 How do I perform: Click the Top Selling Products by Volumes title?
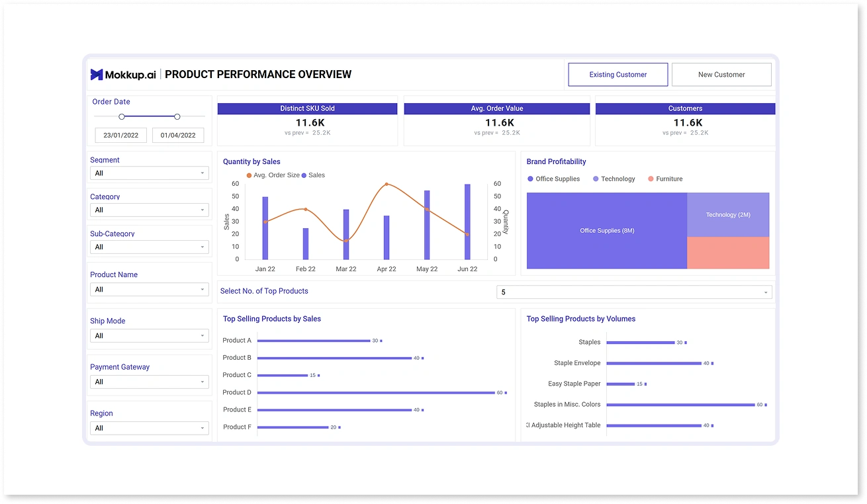click(581, 319)
